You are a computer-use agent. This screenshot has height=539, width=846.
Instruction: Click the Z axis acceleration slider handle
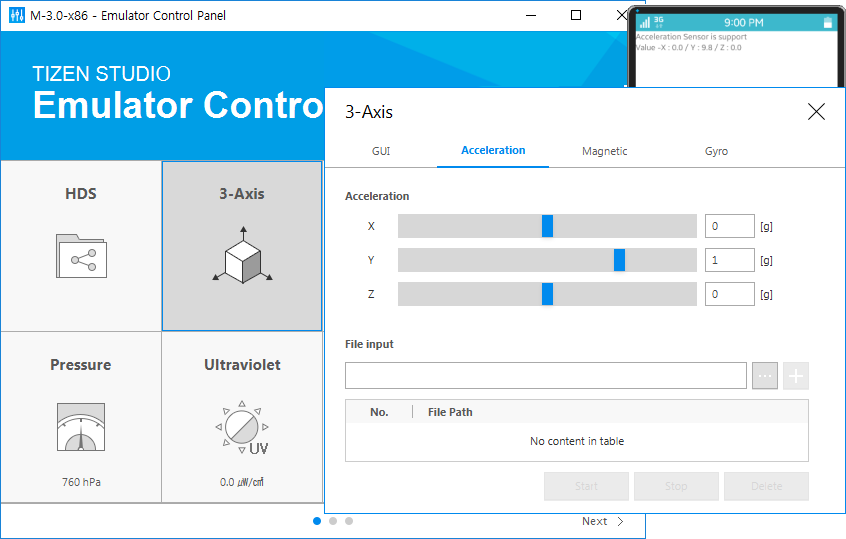tap(547, 294)
